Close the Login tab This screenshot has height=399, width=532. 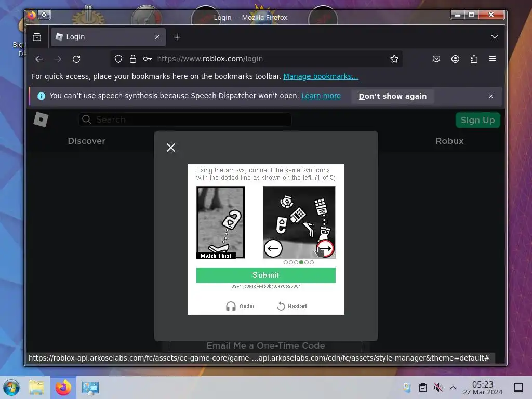click(157, 37)
